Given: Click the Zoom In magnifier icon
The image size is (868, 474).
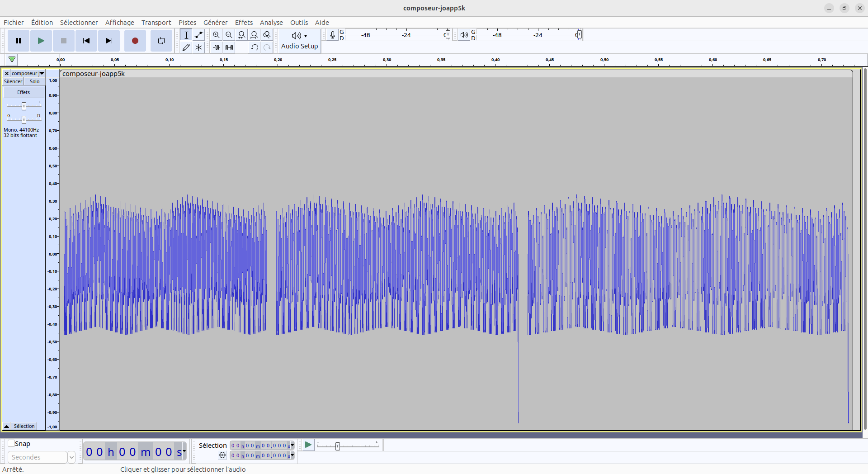Looking at the screenshot, I should coord(217,35).
